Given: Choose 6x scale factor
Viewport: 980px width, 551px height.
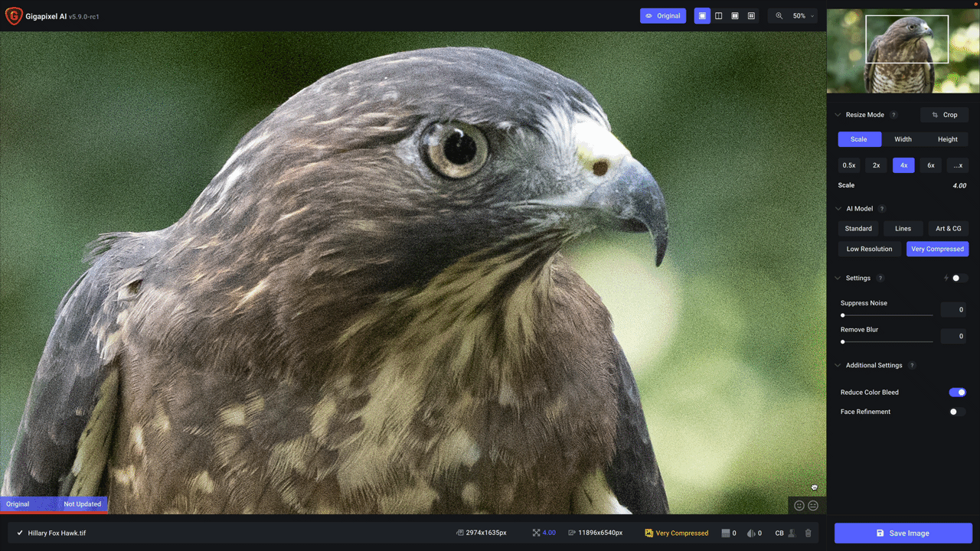Looking at the screenshot, I should click(931, 165).
